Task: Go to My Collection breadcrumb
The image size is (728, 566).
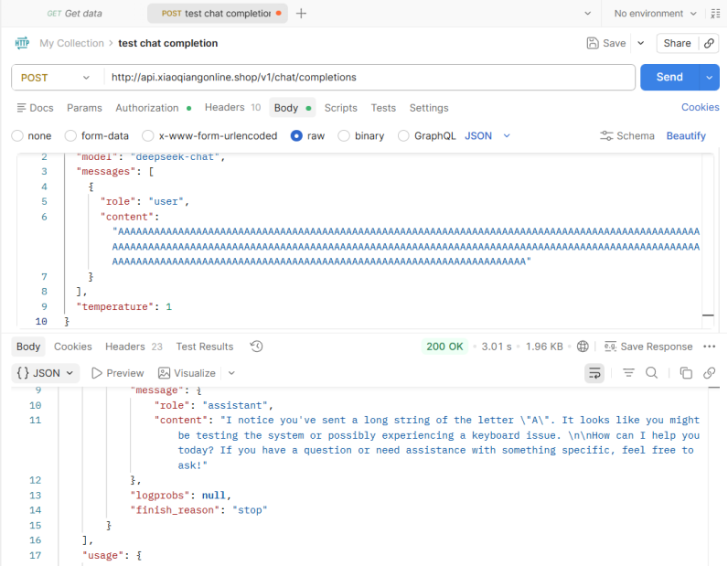Action: 71,43
